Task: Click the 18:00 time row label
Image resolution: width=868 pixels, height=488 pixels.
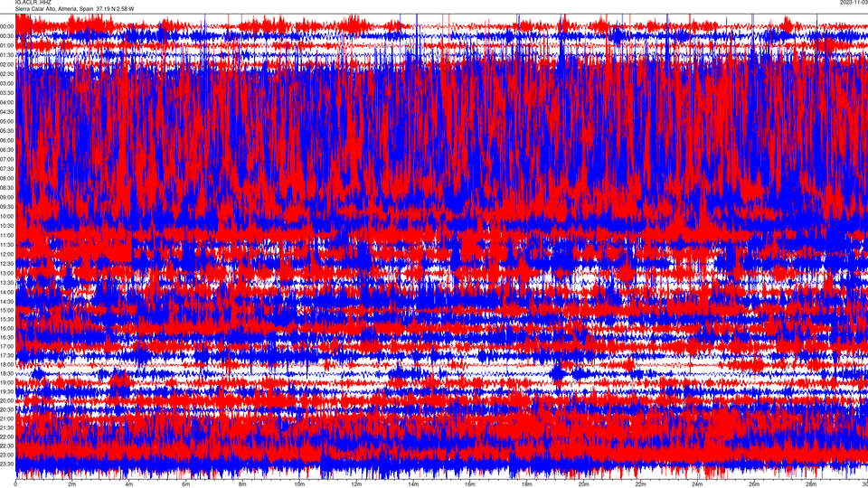Action: tap(6, 364)
